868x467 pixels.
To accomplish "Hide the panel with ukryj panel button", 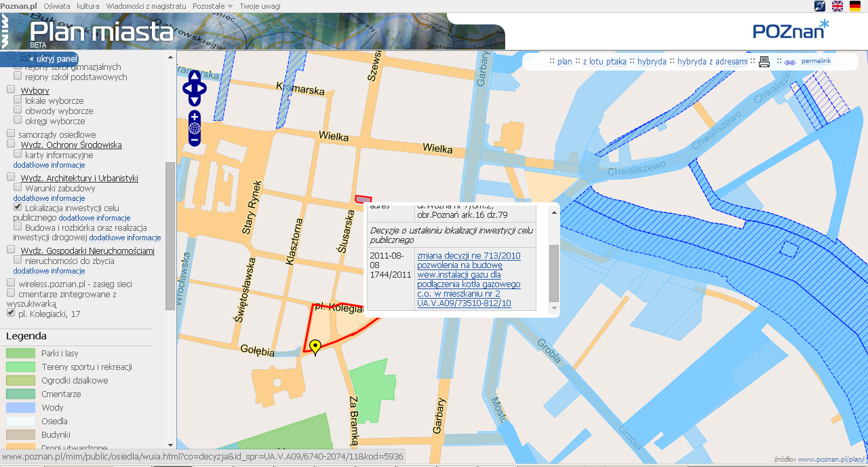I will tap(53, 59).
